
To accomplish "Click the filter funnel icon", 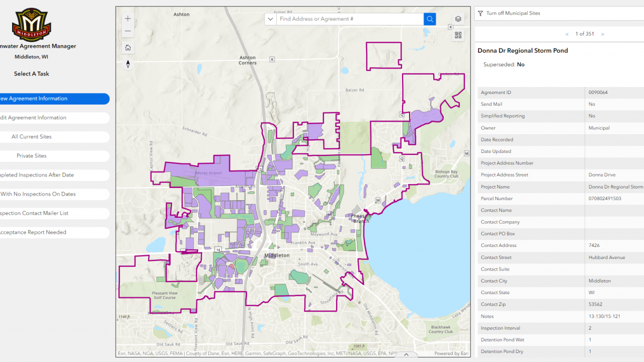I will coord(480,14).
